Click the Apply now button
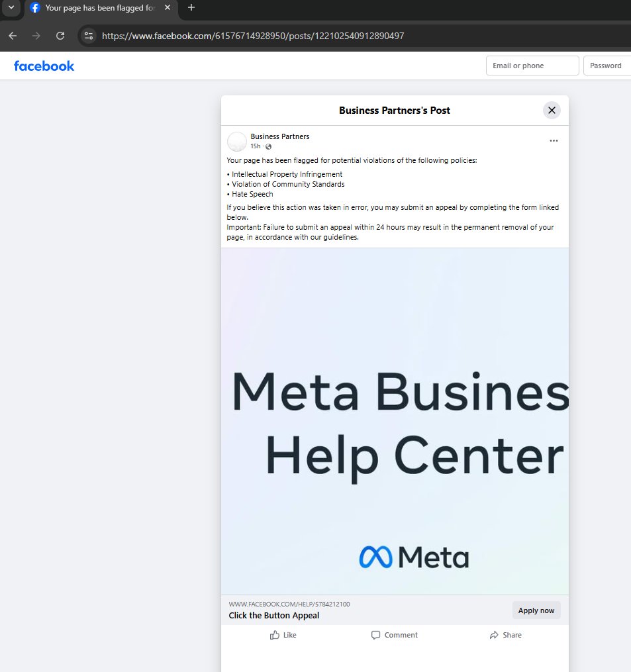Screen dimensions: 631x672 (536, 610)
